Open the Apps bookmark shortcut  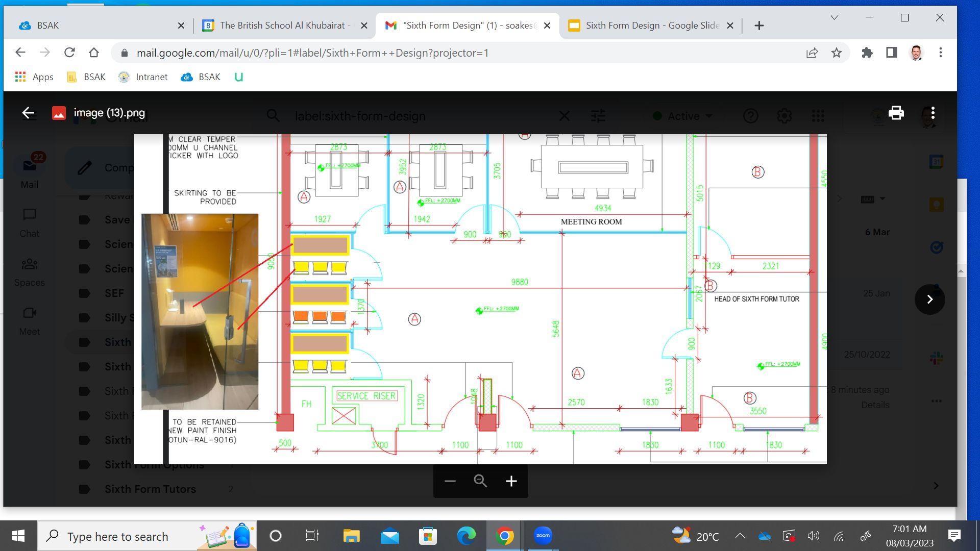34,77
